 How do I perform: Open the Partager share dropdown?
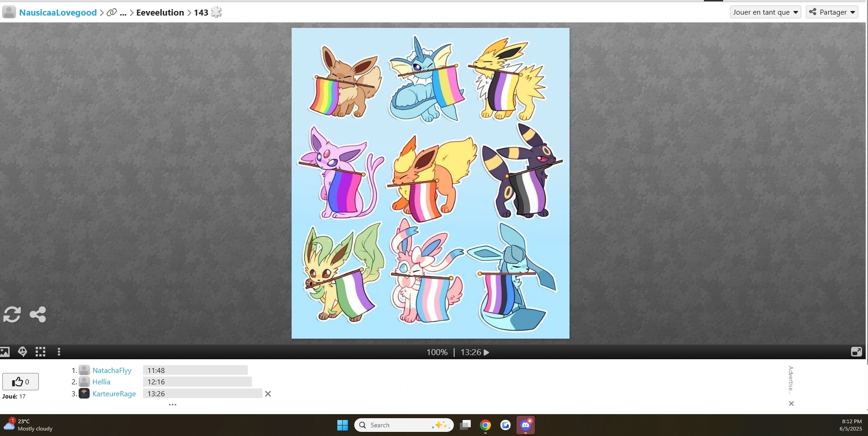(832, 12)
